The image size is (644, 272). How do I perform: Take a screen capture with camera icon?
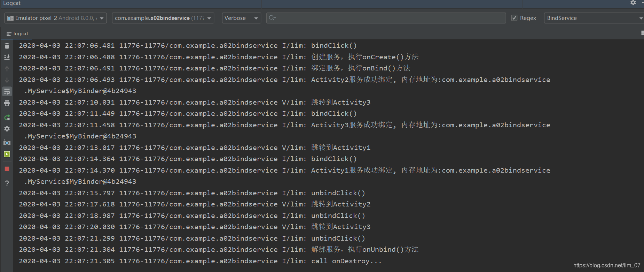point(7,143)
